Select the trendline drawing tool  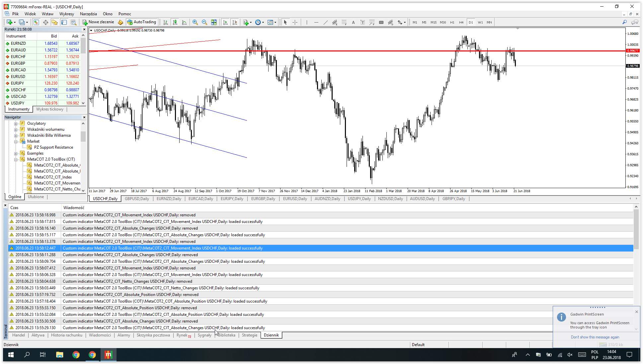tap(325, 22)
